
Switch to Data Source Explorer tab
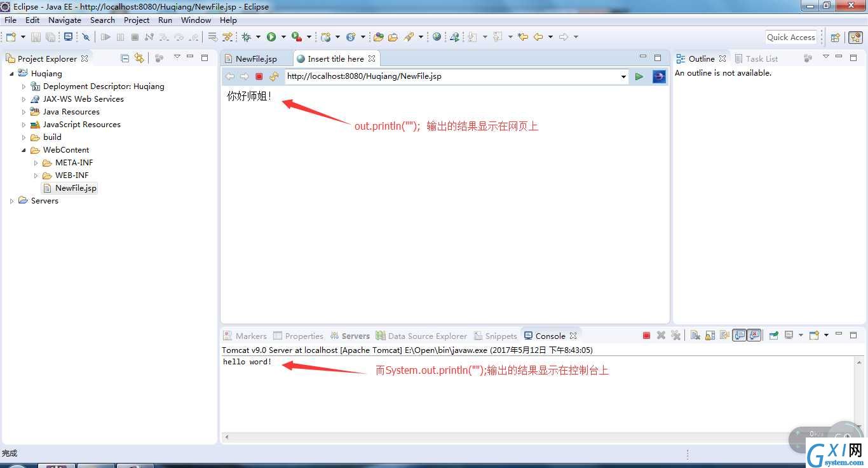coord(421,336)
